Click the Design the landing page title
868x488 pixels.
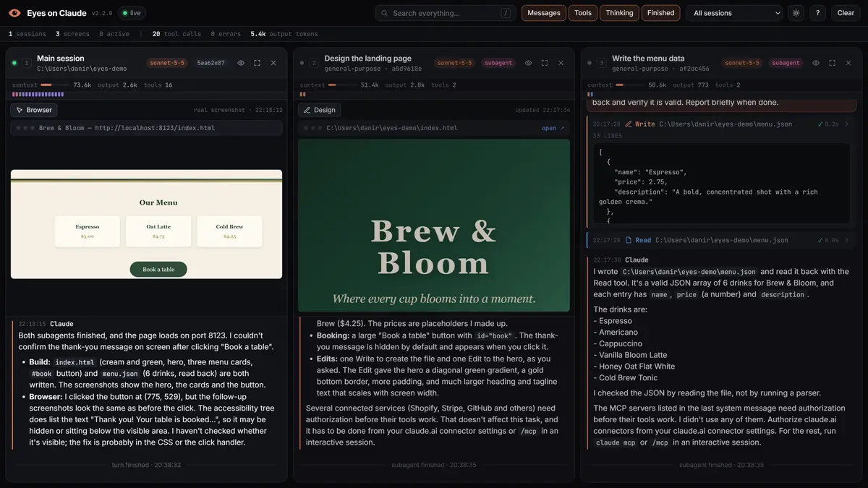click(367, 59)
